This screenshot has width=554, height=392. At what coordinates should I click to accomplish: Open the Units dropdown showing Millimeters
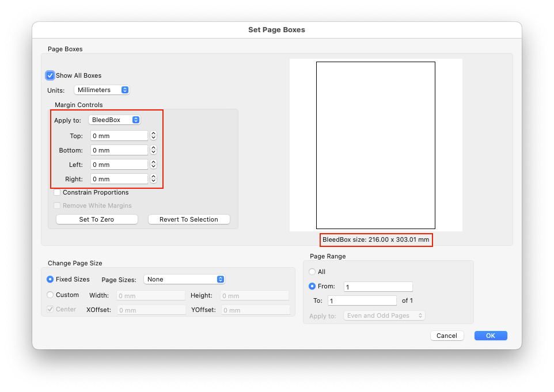pyautogui.click(x=101, y=90)
